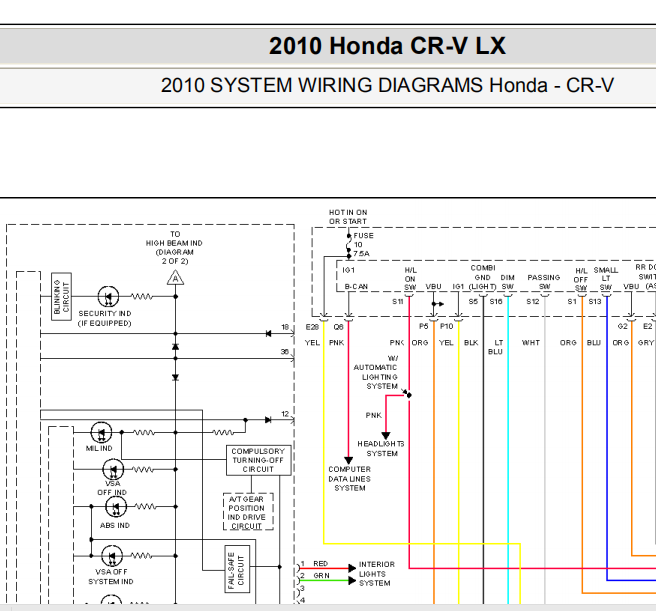The height and width of the screenshot is (611, 656).
Task: Click connector pin "E28"
Action: pyautogui.click(x=312, y=327)
